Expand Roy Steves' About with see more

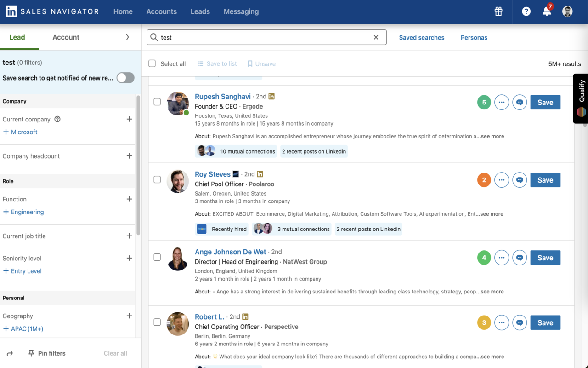pos(492,214)
